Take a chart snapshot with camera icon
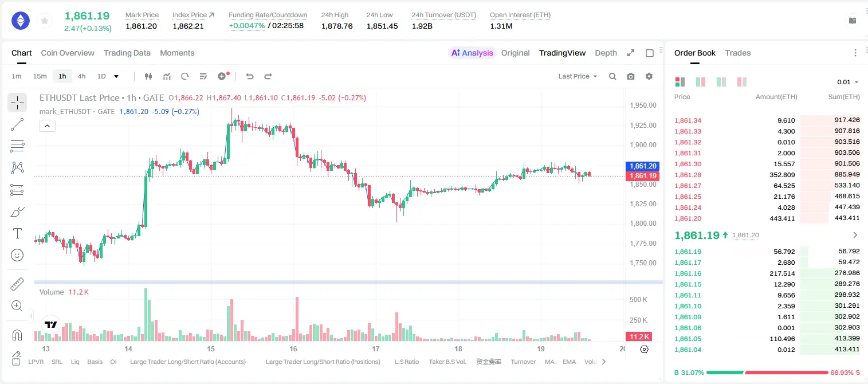 (631, 76)
